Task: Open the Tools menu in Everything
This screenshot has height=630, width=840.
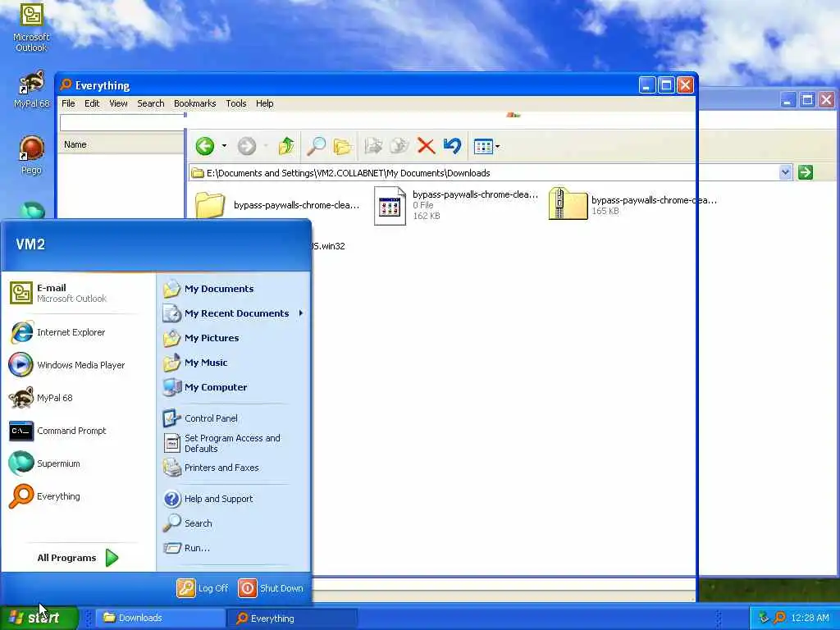Action: click(x=235, y=103)
